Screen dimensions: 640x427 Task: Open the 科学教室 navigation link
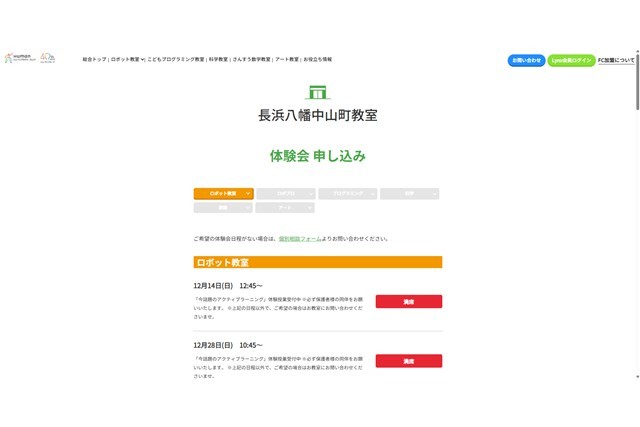coord(218,60)
